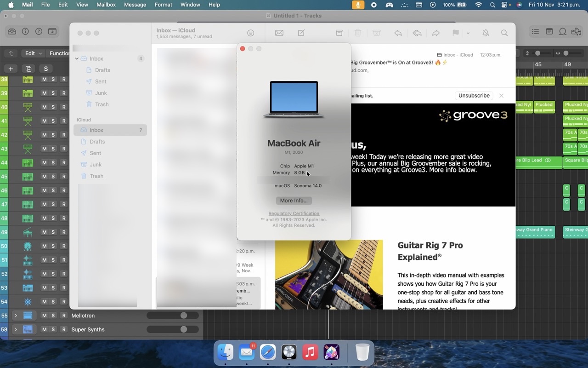Select iCloud Inbox mailbox with 7 unread
Viewport: 588px width, 368px height.
(110, 130)
